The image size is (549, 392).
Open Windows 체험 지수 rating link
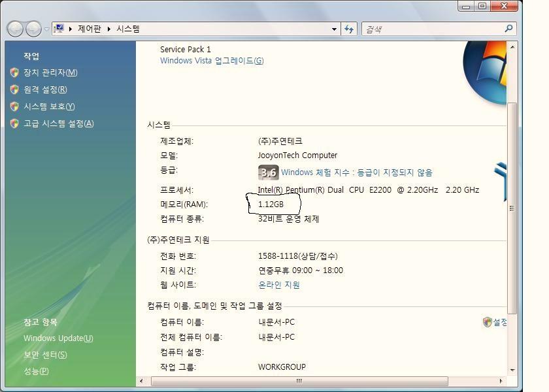pyautogui.click(x=357, y=172)
